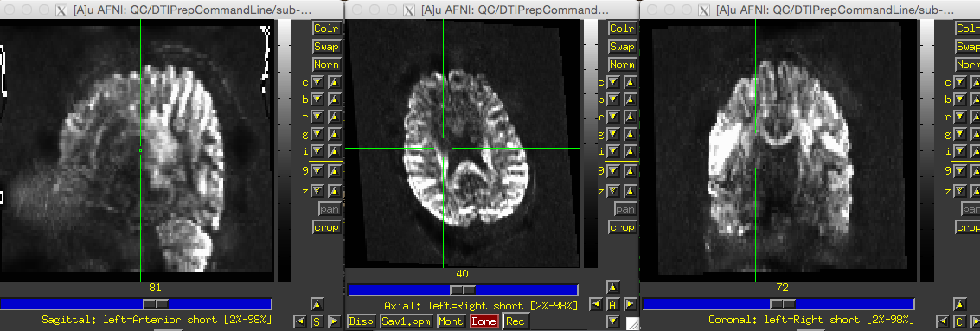980x331 pixels.
Task: Open the Mont montage settings
Action: 450,321
